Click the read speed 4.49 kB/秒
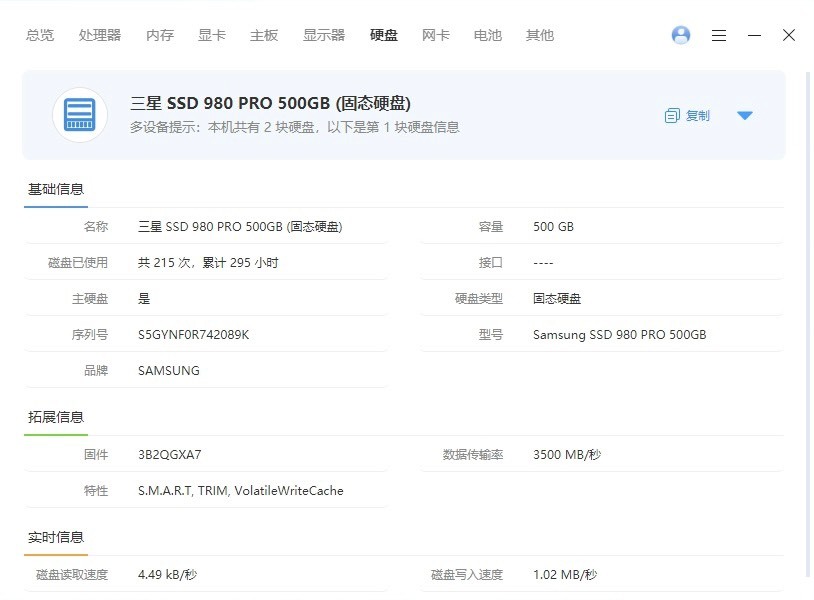814x600 pixels. point(167,575)
